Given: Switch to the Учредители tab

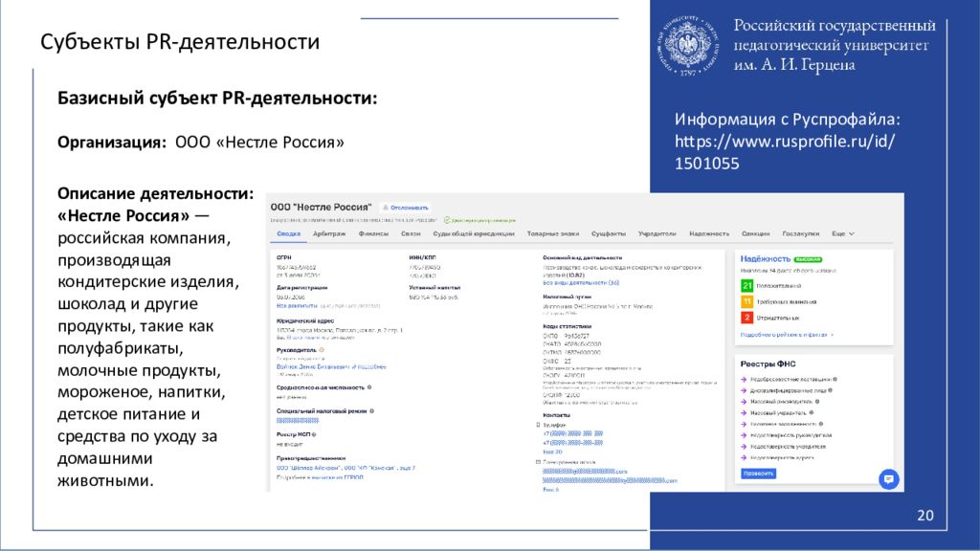Looking at the screenshot, I should (657, 233).
